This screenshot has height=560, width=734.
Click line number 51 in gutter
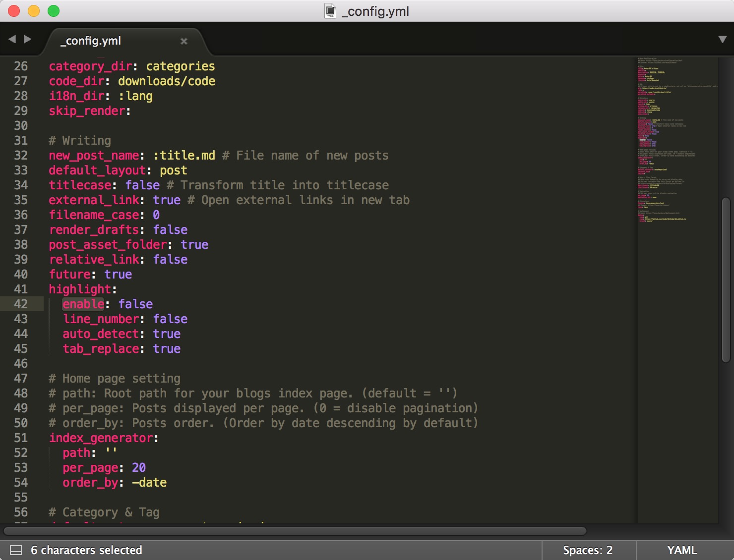(x=21, y=438)
